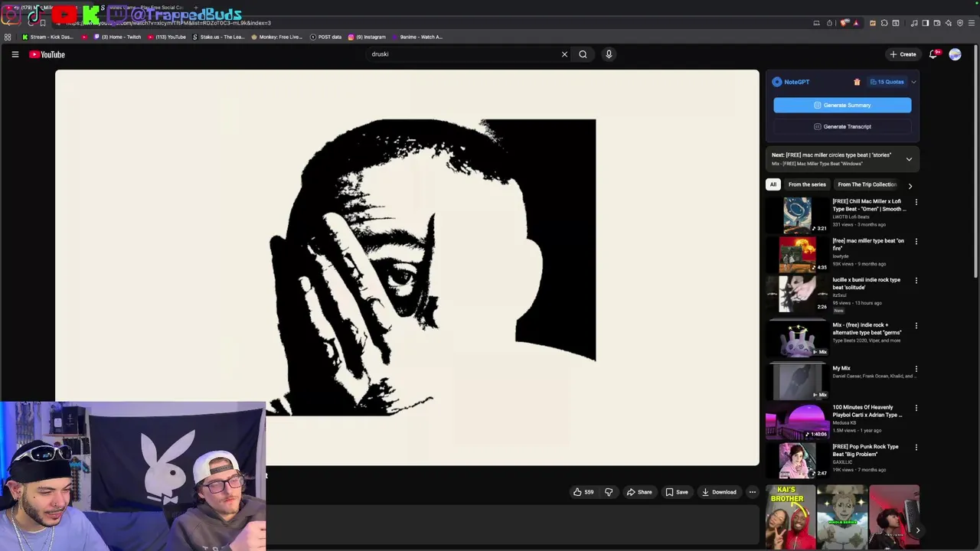The image size is (980, 551).
Task: Show next Shorts with arrow
Action: (917, 530)
